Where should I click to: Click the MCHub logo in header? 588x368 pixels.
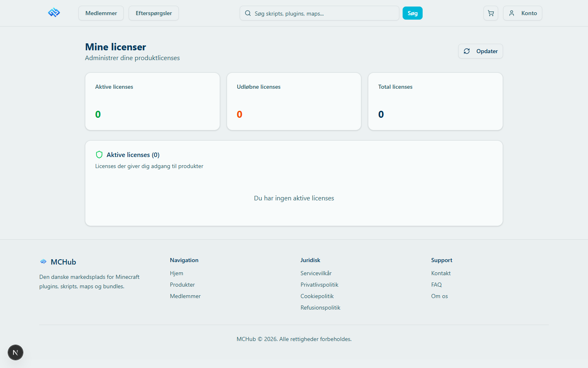[54, 13]
